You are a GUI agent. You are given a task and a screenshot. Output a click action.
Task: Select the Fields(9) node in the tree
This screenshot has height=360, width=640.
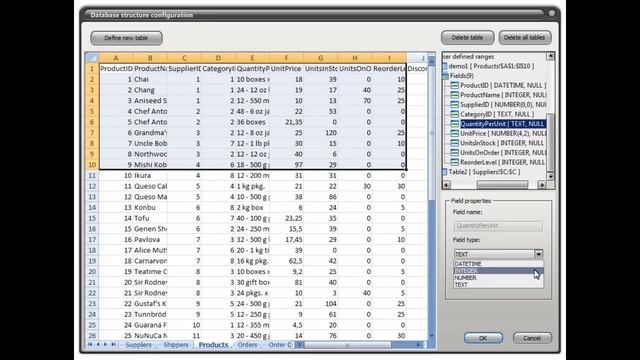[x=461, y=76]
